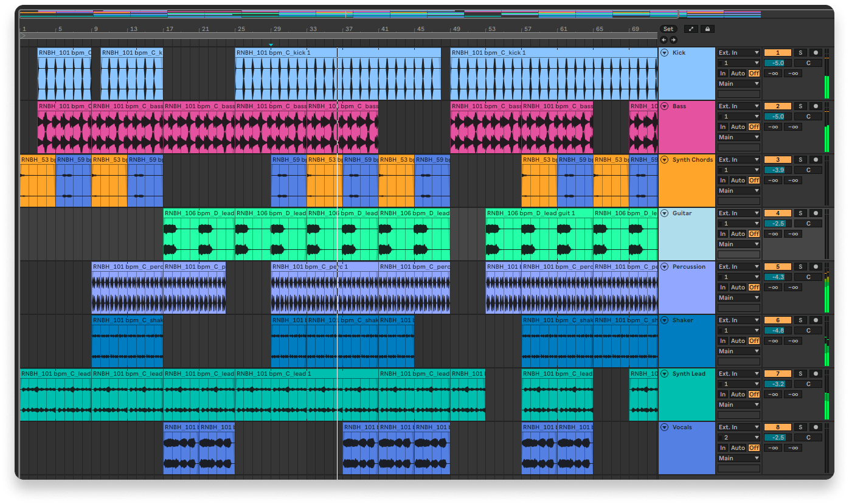Viewport: 849px width, 504px height.
Task: Solo the Synth Chords track
Action: (x=800, y=161)
